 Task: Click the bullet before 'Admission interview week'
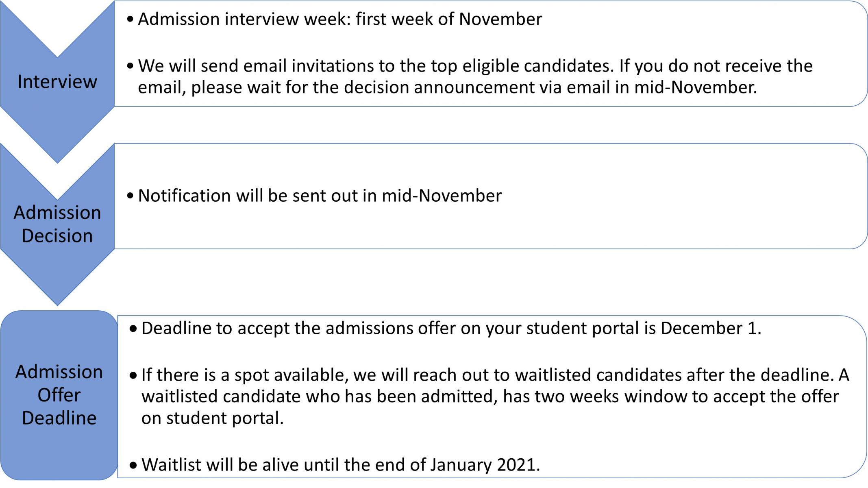(130, 19)
